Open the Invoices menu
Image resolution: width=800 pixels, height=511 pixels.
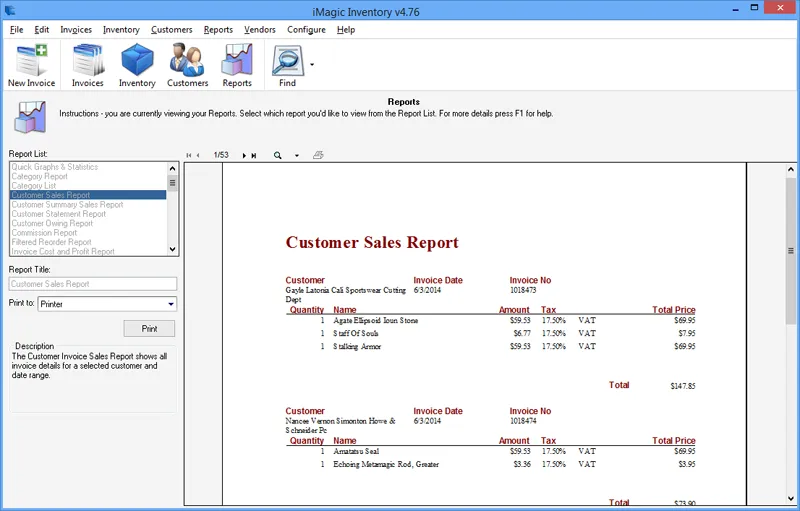[76, 30]
